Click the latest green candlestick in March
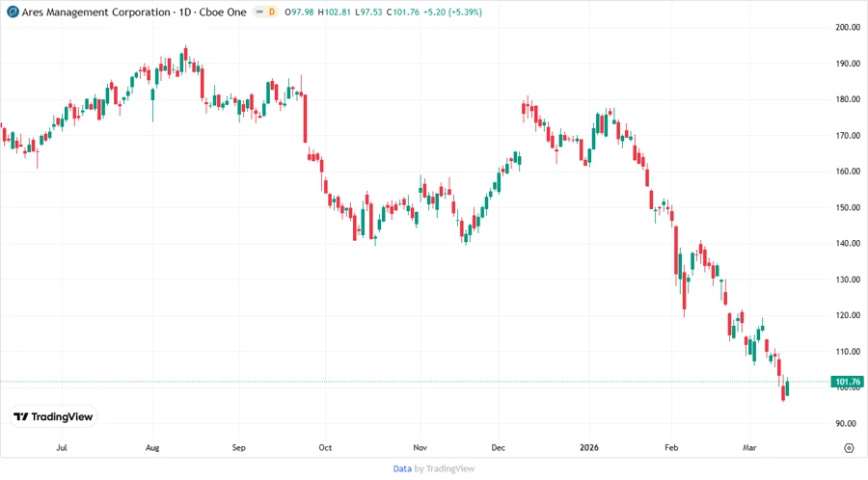 787,387
